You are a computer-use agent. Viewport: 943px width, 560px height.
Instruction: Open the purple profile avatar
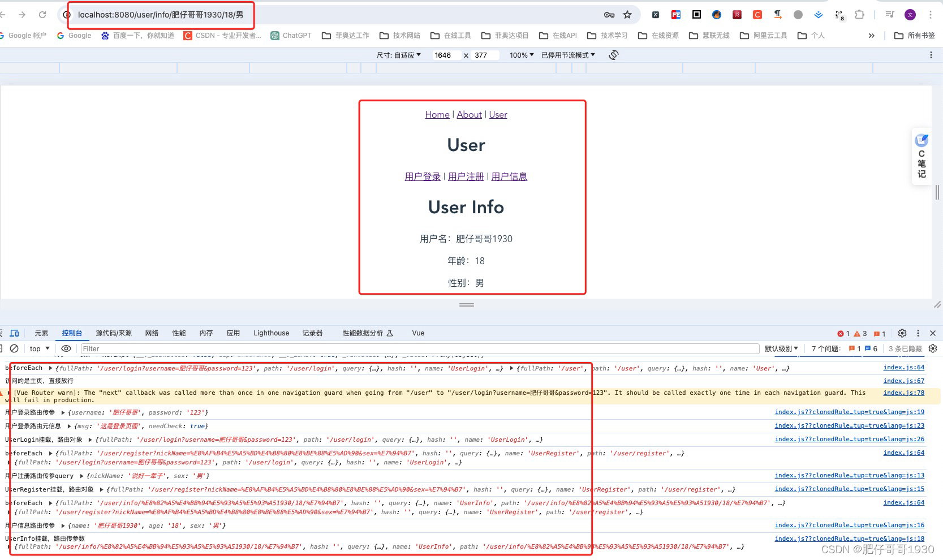pyautogui.click(x=910, y=15)
